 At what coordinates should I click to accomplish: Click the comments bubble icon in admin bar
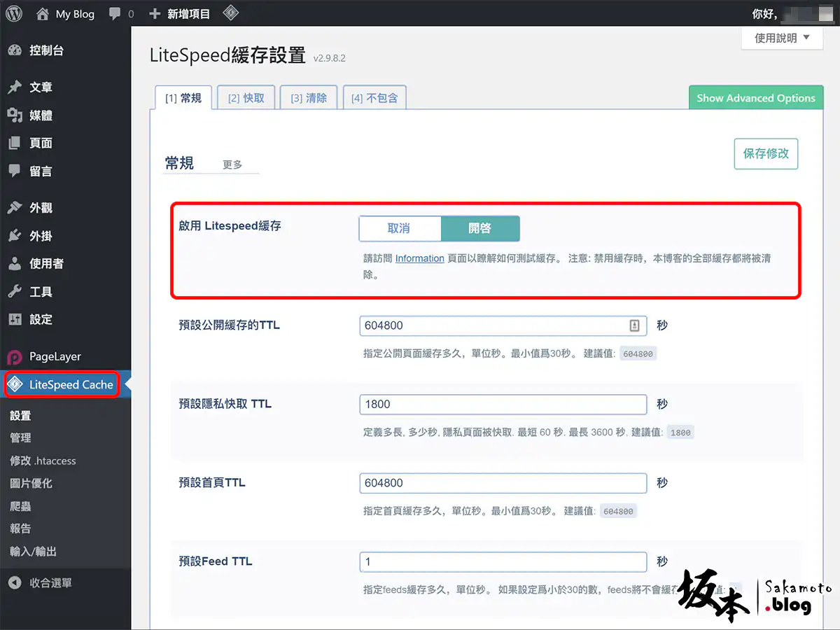pyautogui.click(x=115, y=13)
